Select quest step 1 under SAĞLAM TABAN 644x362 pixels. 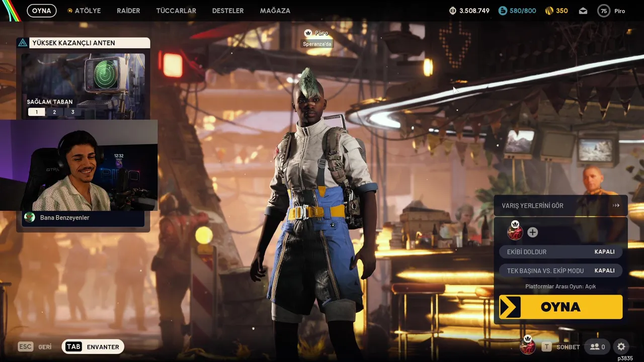(x=36, y=112)
